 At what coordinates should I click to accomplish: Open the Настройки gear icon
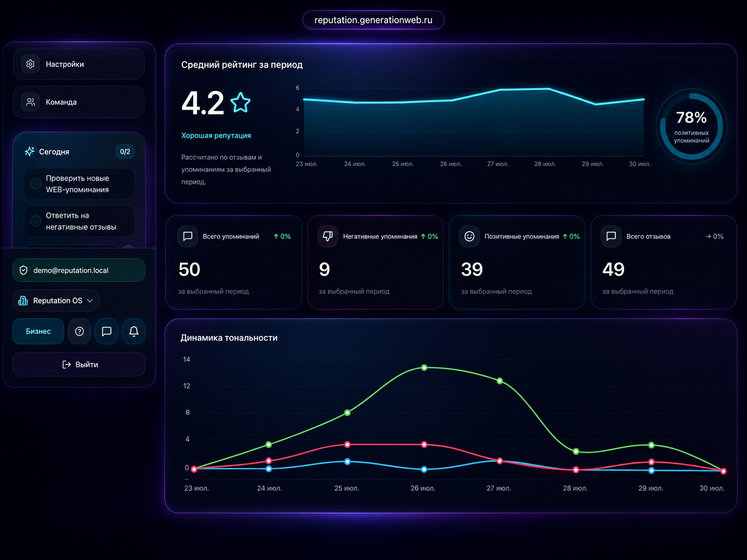30,64
